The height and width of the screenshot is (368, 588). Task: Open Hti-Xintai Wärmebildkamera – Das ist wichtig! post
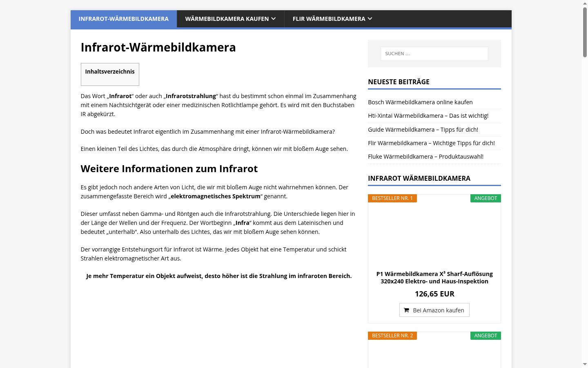pos(428,116)
